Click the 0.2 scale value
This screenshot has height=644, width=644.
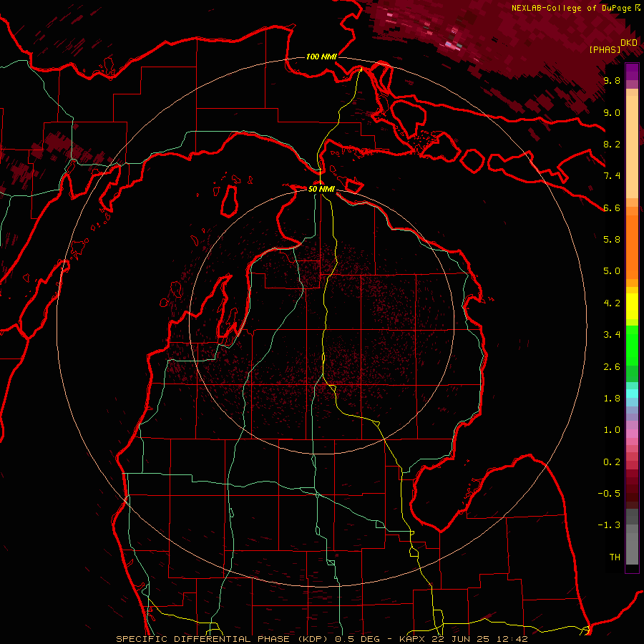pyautogui.click(x=612, y=462)
